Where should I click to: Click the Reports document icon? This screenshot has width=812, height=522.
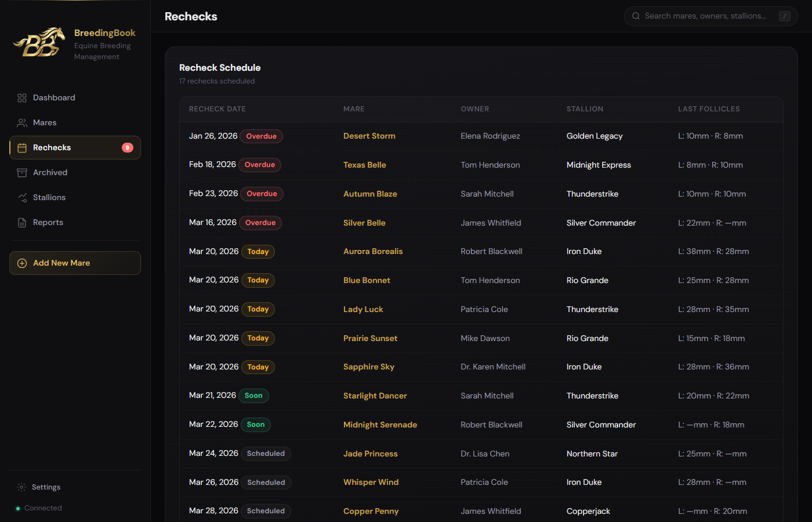coord(22,223)
